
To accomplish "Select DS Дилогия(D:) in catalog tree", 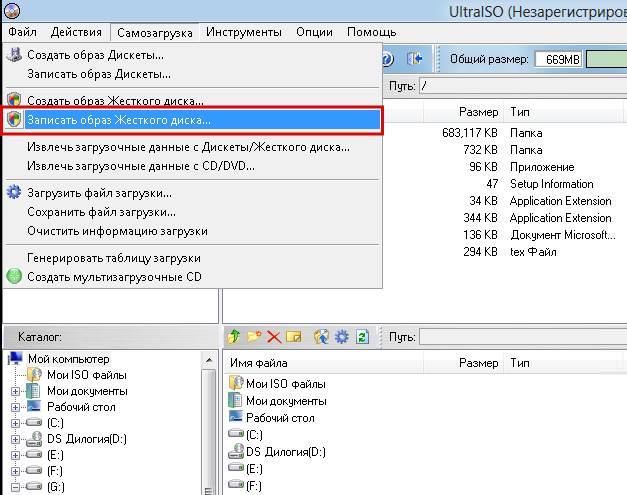I will [86, 439].
